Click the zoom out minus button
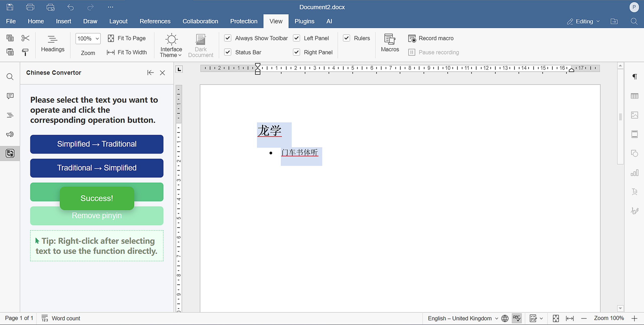 (584, 318)
